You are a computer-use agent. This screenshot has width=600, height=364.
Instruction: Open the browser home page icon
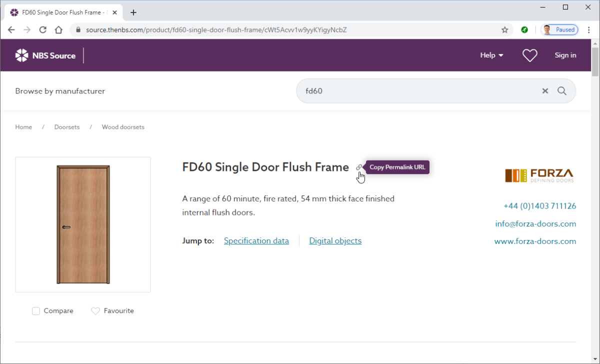pos(58,30)
